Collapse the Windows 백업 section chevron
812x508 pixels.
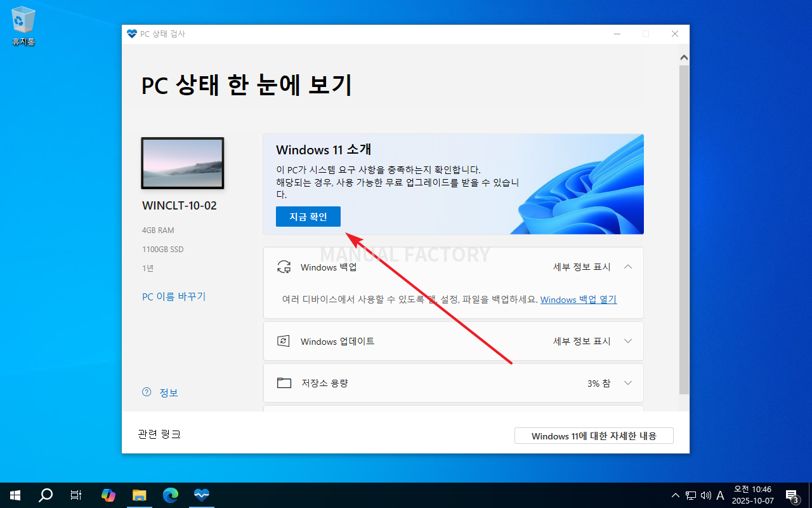628,267
